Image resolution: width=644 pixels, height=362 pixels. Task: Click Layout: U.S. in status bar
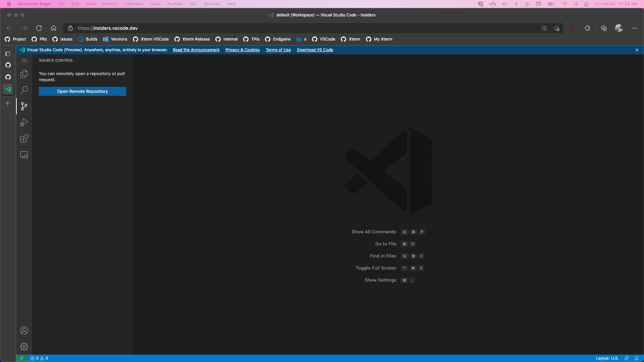coord(607,358)
